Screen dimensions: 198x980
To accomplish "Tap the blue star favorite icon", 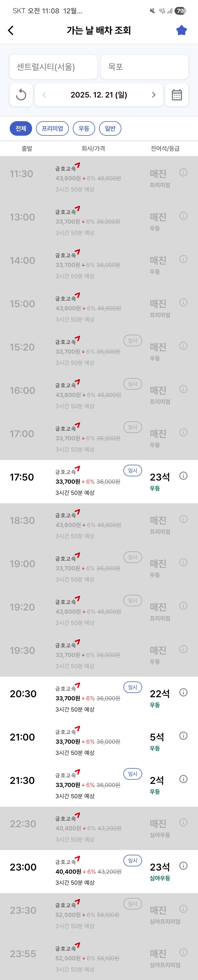I will pos(181,30).
